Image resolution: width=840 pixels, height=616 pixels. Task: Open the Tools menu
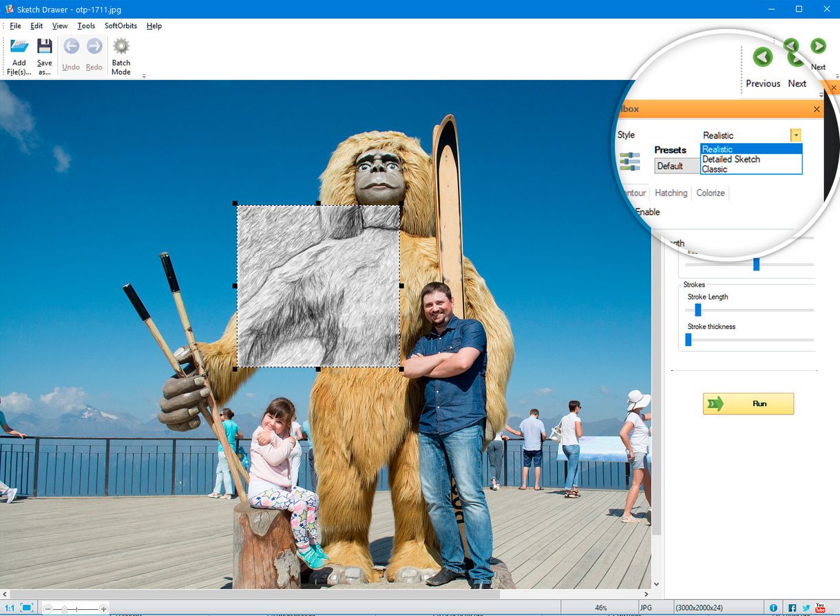[85, 25]
